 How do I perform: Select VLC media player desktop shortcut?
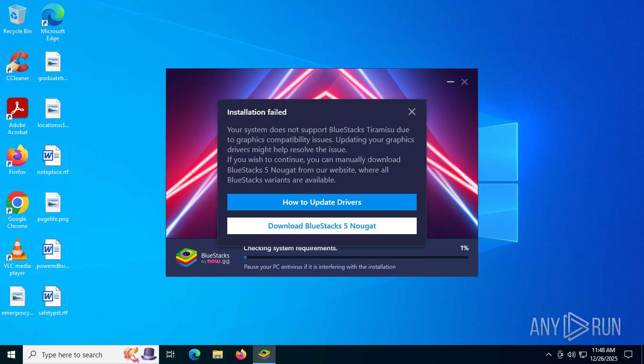(18, 257)
